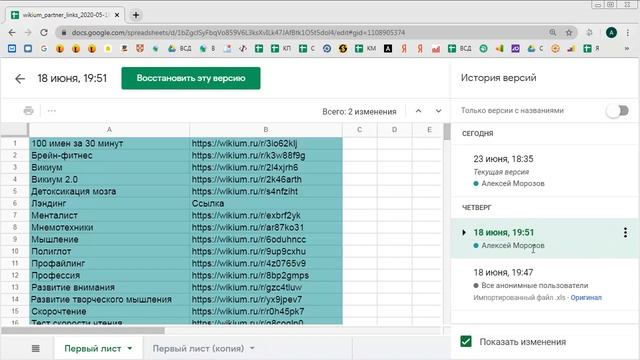Open the three-dot more options beside print
This screenshot has height=360, width=640.
click(51, 111)
